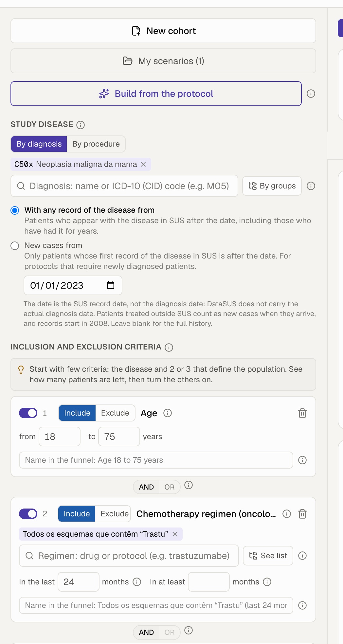Screen dimensions: 343x644
Task: Click info icon next to Age label
Action: [168, 413]
